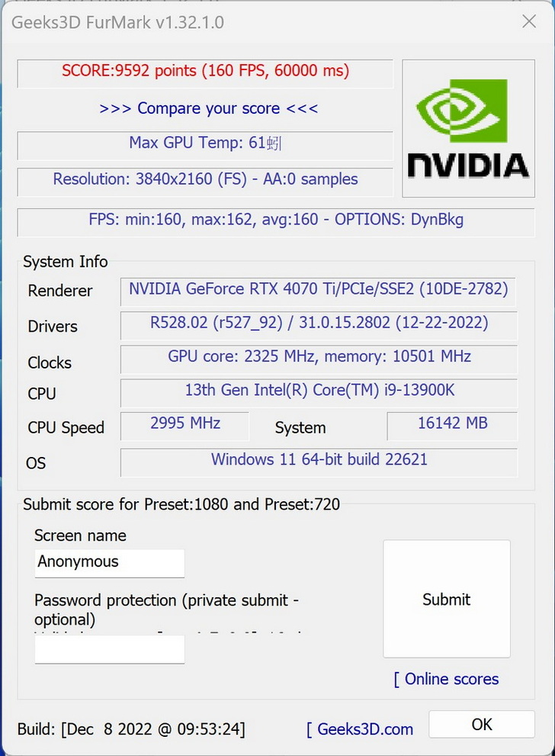Click the CPU i9-13900K field
Viewport: 555px width, 756px height.
pos(319,391)
